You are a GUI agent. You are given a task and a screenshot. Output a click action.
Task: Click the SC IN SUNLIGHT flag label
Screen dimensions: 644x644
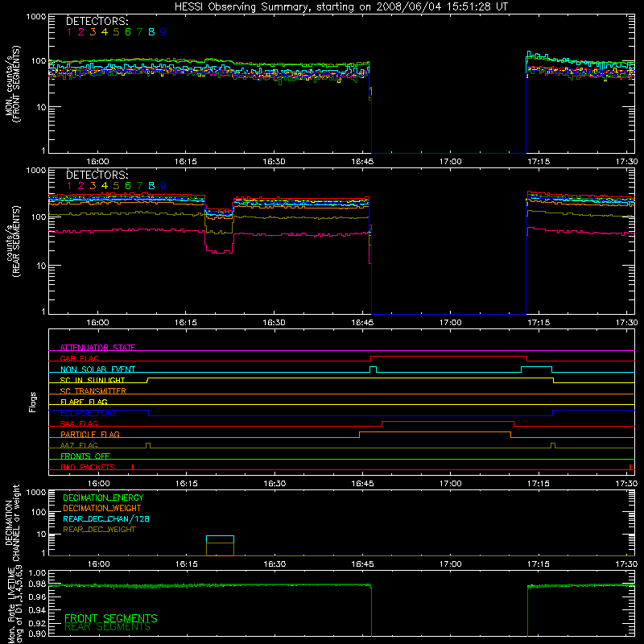pos(93,380)
